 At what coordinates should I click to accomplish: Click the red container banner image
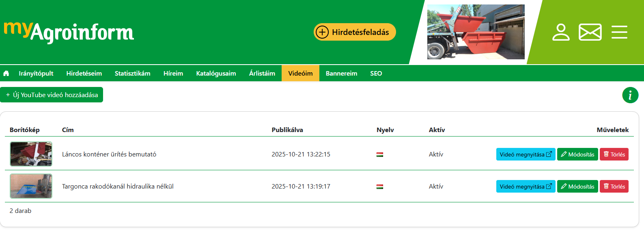pyautogui.click(x=476, y=32)
